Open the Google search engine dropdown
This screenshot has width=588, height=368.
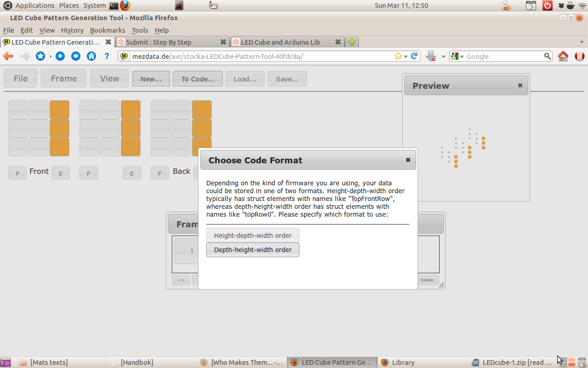462,56
